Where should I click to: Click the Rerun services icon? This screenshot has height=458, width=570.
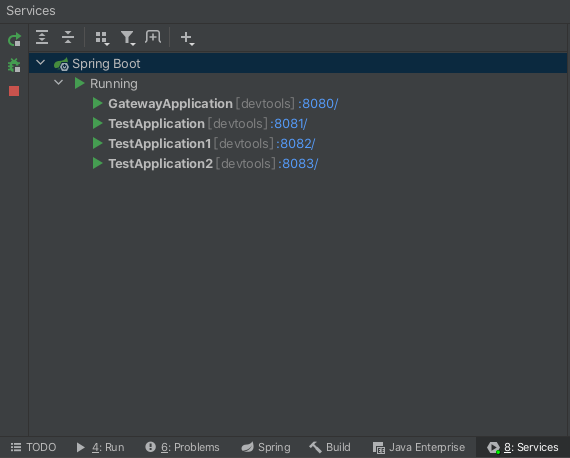pos(14,40)
